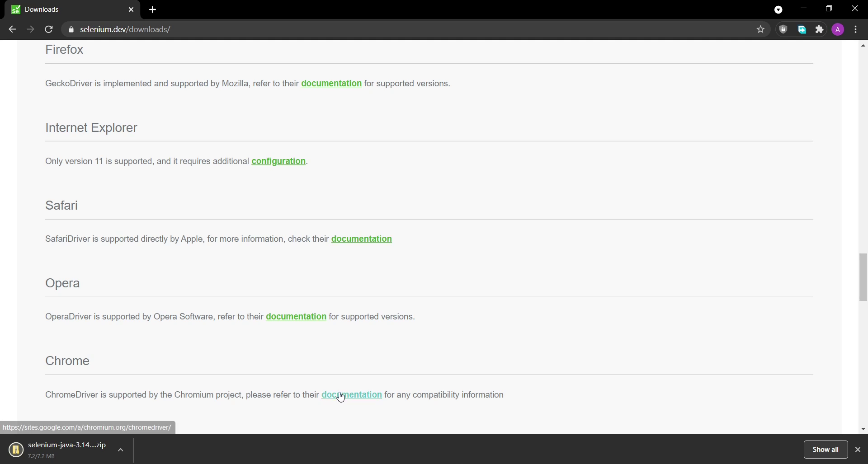This screenshot has width=868, height=464.
Task: Open the Extensions puzzle menu
Action: [819, 29]
